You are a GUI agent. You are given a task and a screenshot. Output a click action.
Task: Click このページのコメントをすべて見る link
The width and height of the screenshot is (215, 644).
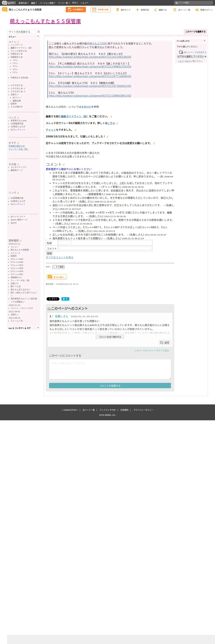(x=152, y=350)
